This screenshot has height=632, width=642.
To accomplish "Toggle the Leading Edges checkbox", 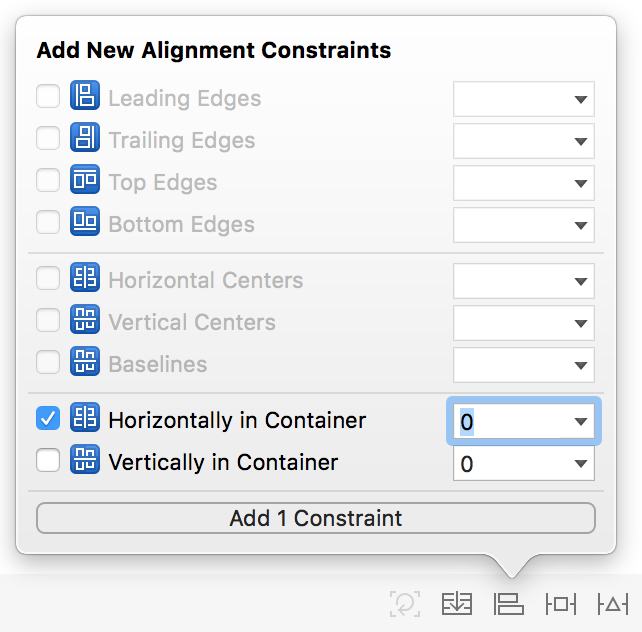I will [x=48, y=98].
